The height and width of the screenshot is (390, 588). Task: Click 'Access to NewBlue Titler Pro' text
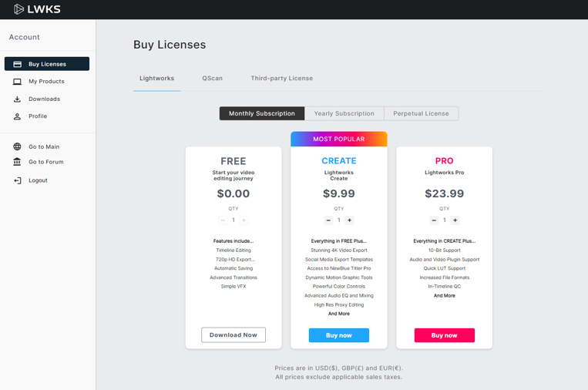[339, 268]
